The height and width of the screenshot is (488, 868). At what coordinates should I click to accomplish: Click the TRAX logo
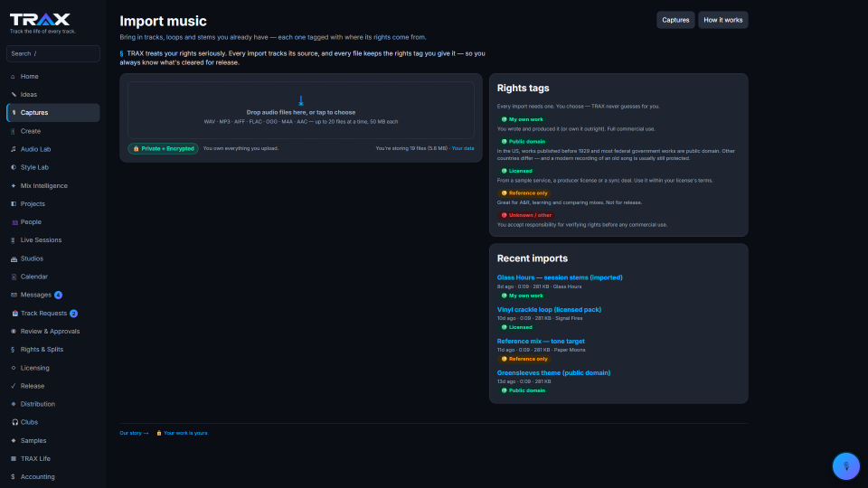click(x=40, y=20)
